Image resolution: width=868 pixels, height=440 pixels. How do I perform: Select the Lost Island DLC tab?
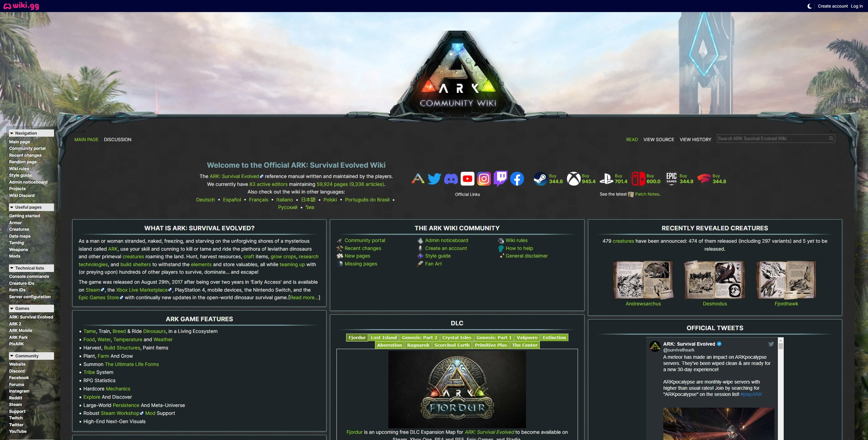pos(384,337)
